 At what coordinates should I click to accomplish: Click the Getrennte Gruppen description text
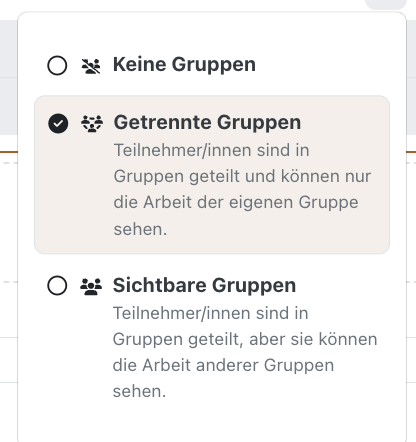click(x=242, y=189)
